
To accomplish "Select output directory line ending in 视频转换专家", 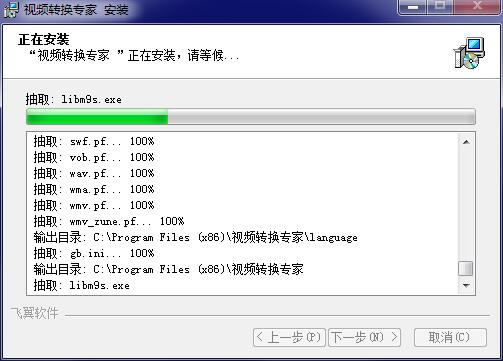I will tap(168, 269).
